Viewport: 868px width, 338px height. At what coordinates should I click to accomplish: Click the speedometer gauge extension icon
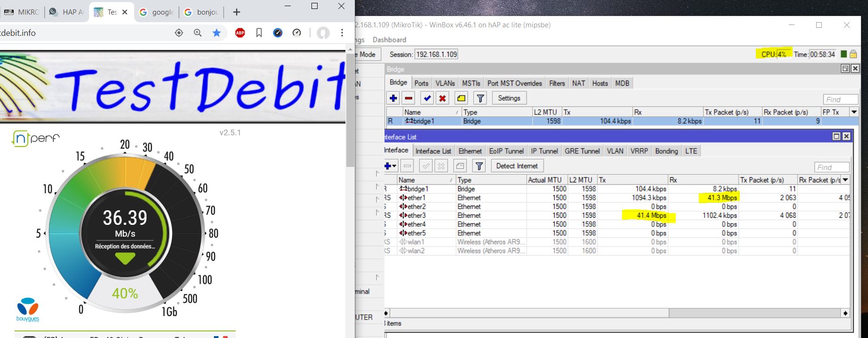tap(296, 33)
